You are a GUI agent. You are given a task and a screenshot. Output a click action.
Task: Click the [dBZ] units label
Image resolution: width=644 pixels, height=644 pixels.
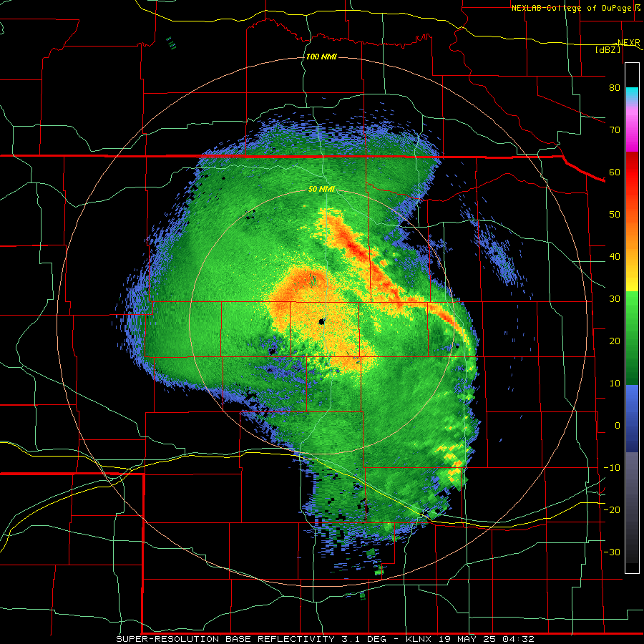[608, 49]
